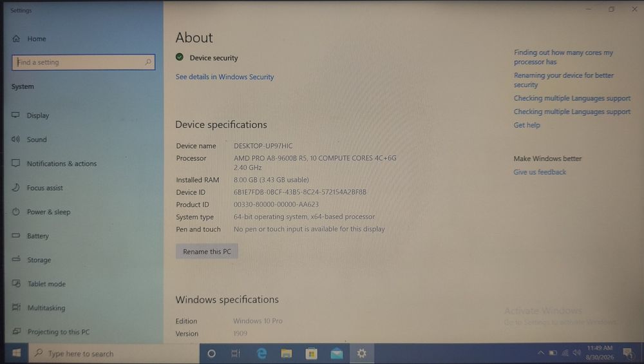This screenshot has width=644, height=364.
Task: Open See details in Windows Security
Action: click(225, 77)
